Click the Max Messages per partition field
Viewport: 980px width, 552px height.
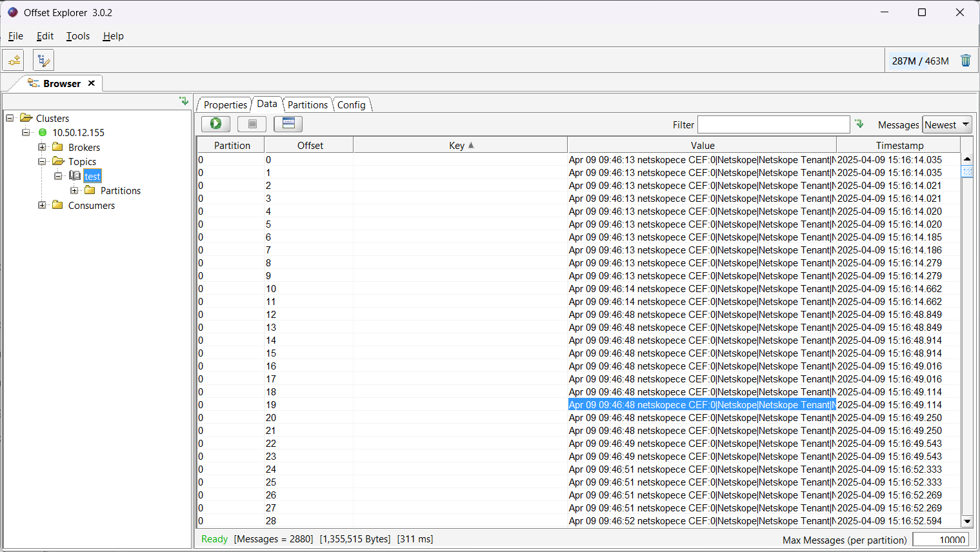941,540
